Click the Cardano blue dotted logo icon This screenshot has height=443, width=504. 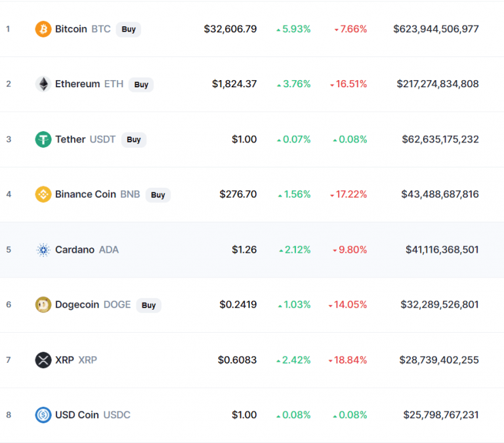(43, 250)
